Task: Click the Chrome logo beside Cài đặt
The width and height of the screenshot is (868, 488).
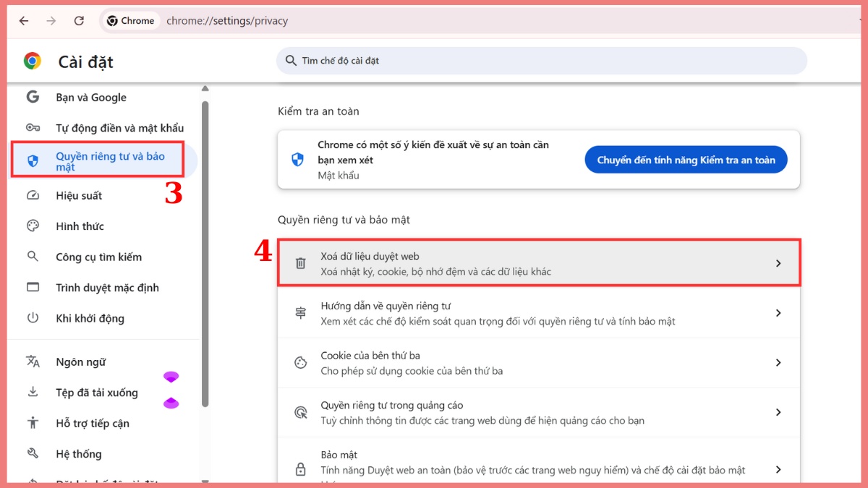Action: (x=33, y=61)
